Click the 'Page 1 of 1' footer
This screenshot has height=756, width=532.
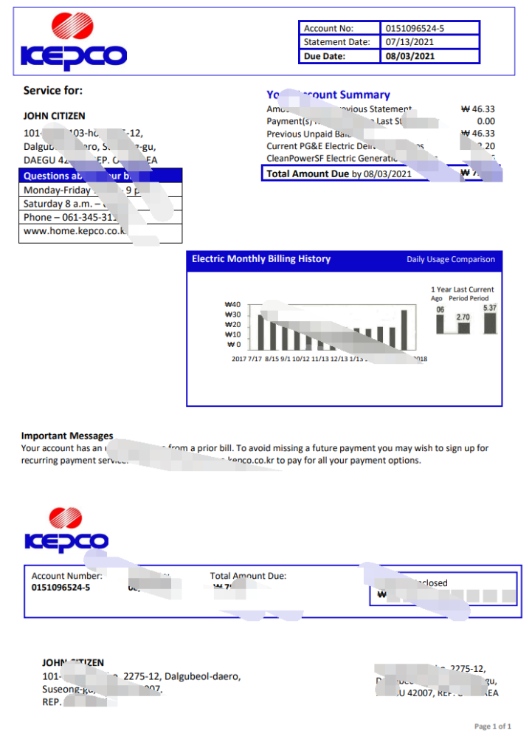pos(492,726)
